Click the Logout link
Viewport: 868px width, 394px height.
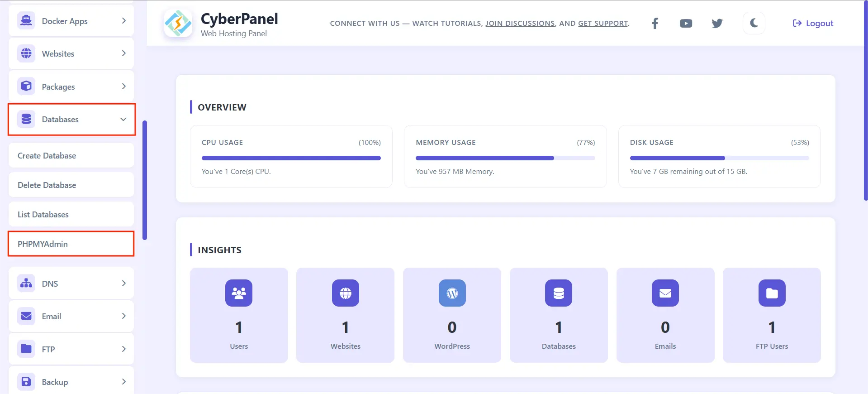pos(813,23)
